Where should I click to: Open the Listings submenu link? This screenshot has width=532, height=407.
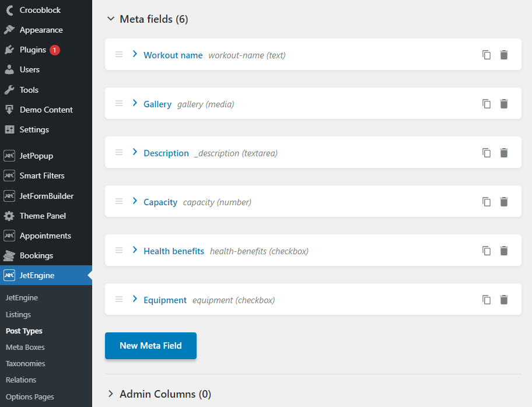(18, 314)
